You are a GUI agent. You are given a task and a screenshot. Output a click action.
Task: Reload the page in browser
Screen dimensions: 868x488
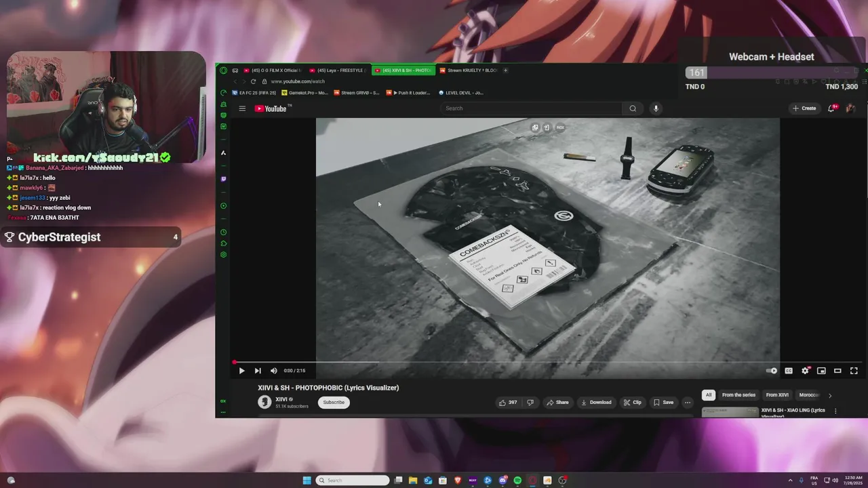(254, 81)
